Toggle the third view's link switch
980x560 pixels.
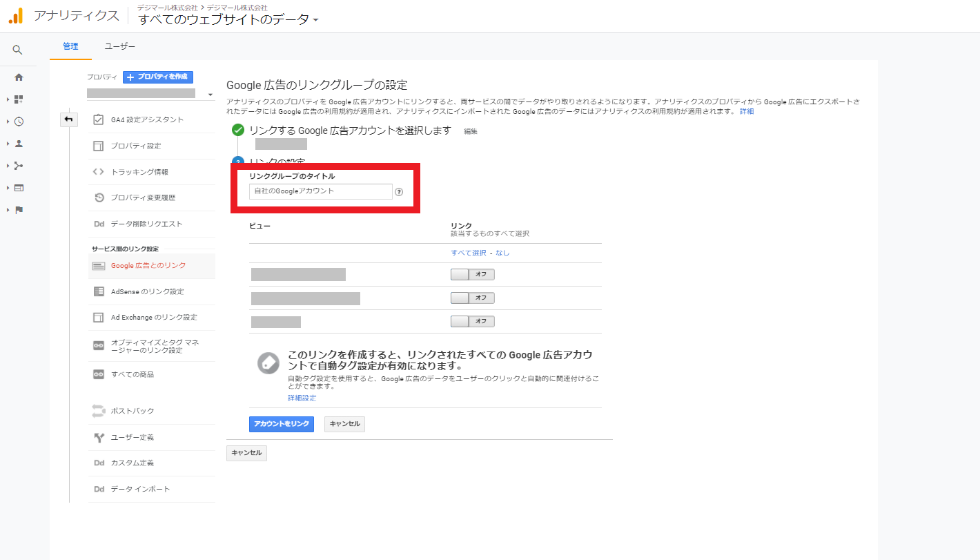coord(473,321)
